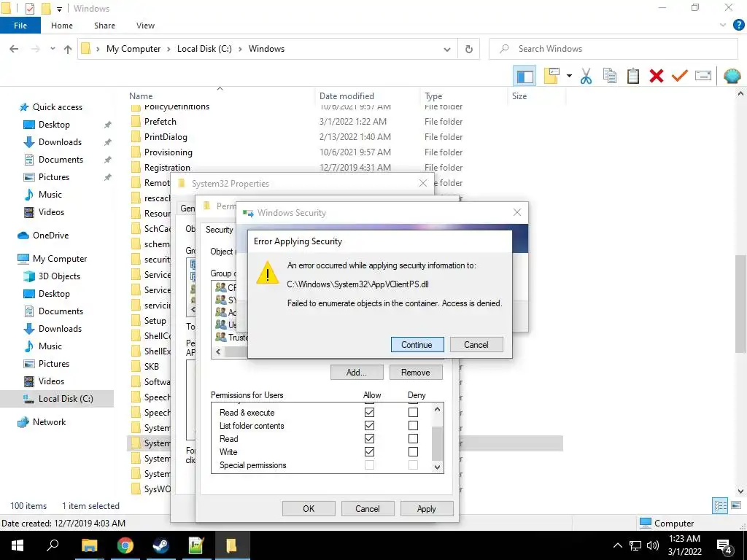Select Quick access in navigation pane
Viewport: 747px width, 560px height.
pyautogui.click(x=57, y=107)
